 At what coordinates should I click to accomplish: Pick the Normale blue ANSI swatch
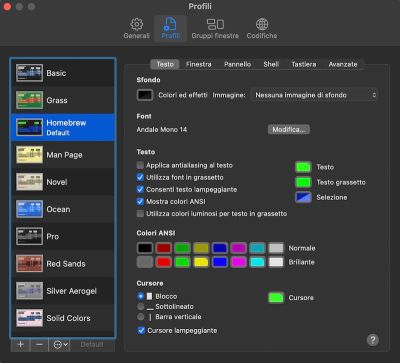click(x=220, y=248)
